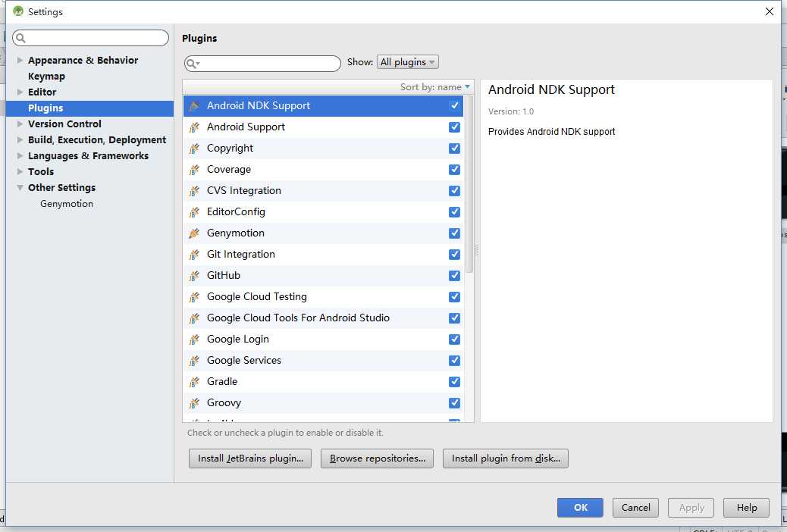Click the Android Support plugin icon
This screenshot has width=787, height=532.
point(194,127)
